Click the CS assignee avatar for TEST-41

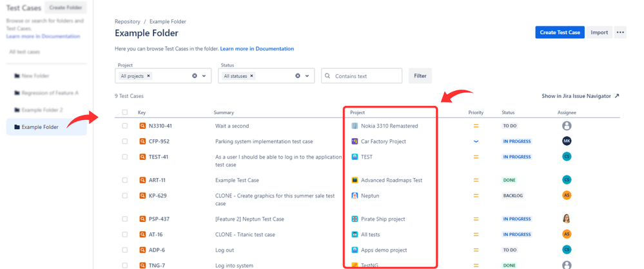click(567, 157)
